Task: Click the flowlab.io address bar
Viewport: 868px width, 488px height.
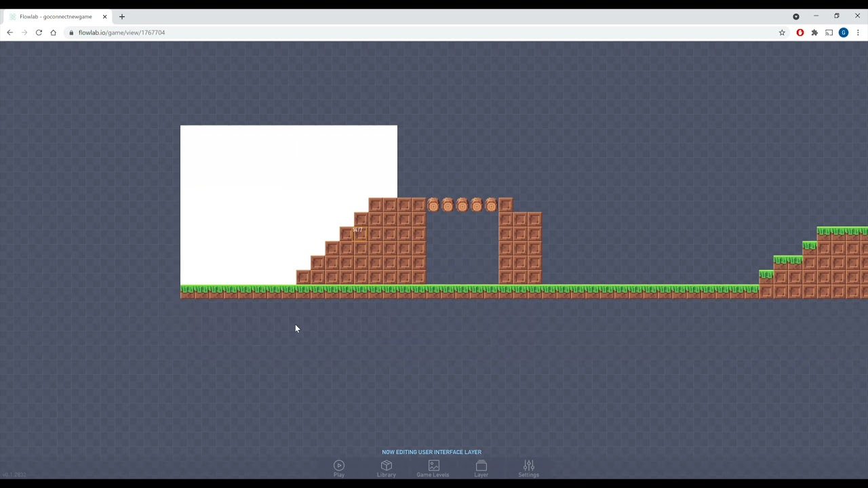Action: click(420, 33)
